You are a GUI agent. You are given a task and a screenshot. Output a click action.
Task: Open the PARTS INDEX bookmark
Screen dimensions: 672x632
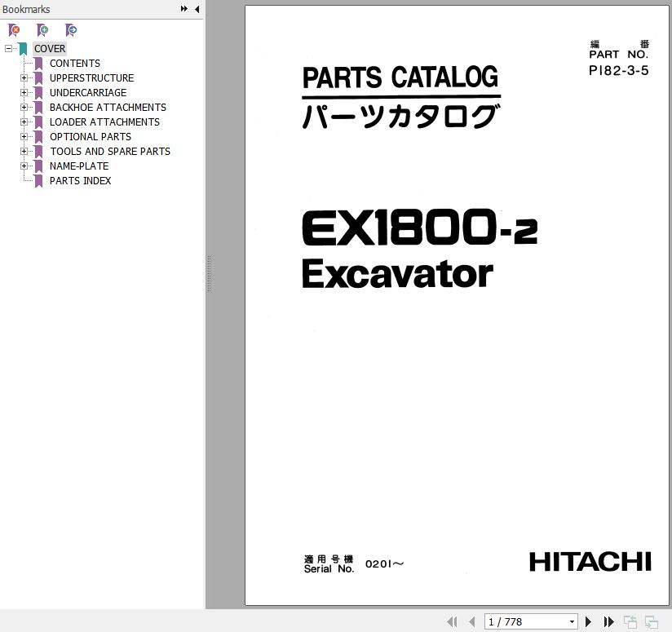click(80, 181)
